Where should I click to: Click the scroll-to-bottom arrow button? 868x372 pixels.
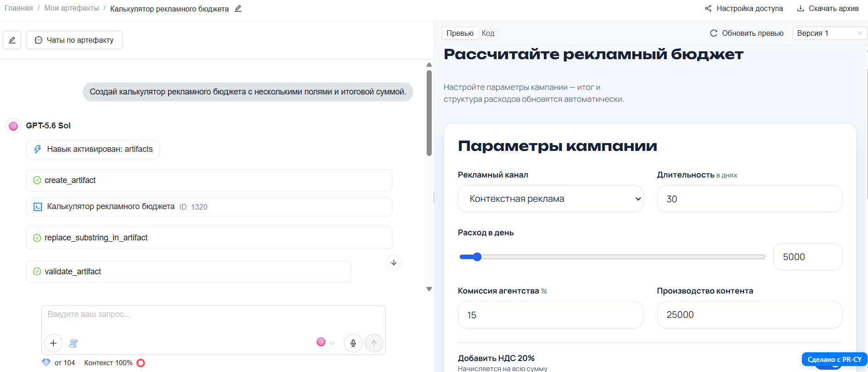click(x=394, y=262)
